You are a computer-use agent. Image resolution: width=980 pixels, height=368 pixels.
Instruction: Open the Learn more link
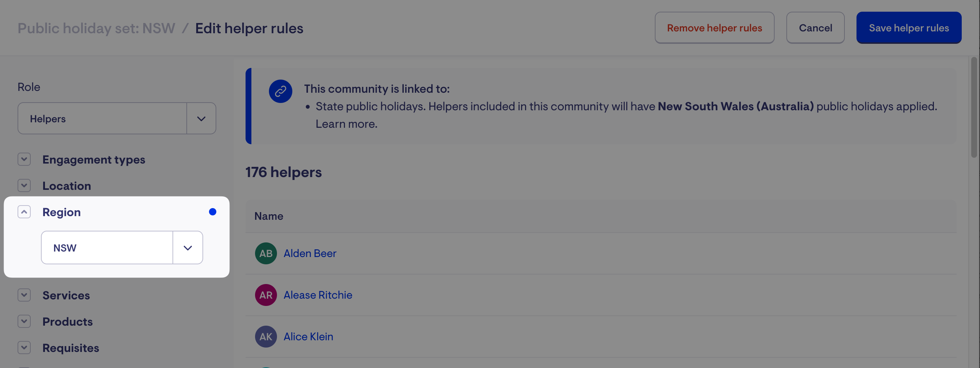point(346,124)
